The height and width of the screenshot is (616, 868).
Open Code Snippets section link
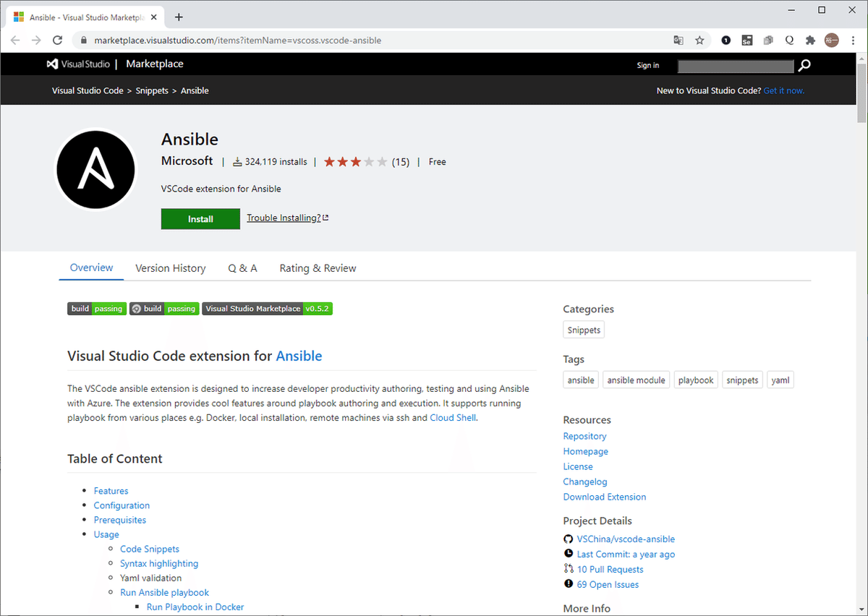click(150, 549)
